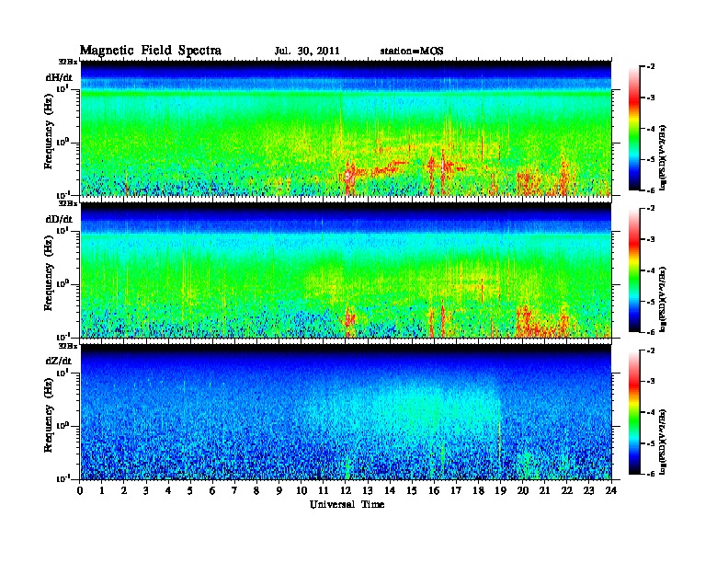Image resolution: width=728 pixels, height=563 pixels.
Task: Click the "Universal Time" axis title
Action: point(347,504)
